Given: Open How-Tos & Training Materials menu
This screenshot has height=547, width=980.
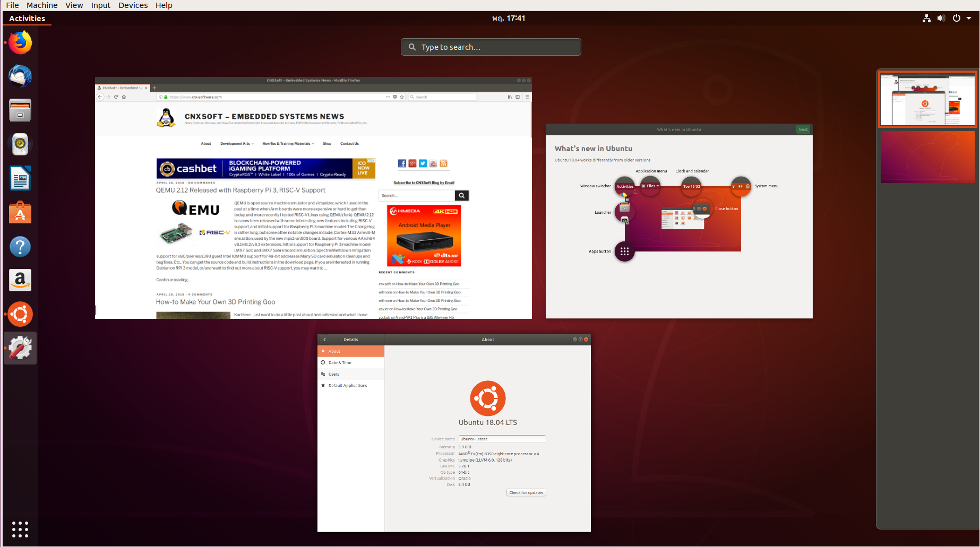Looking at the screenshot, I should tap(288, 144).
